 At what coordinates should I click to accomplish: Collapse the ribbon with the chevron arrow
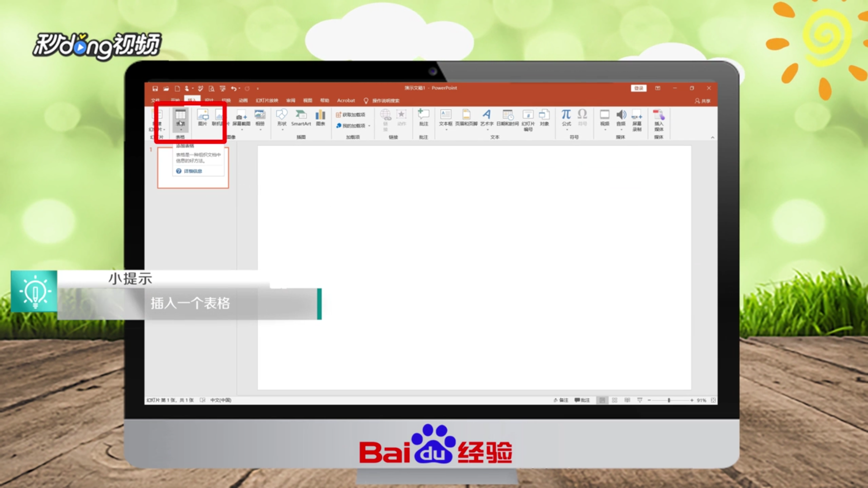pos(712,137)
